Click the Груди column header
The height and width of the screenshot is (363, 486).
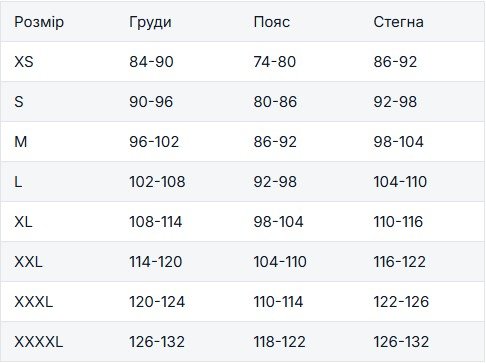click(x=150, y=22)
